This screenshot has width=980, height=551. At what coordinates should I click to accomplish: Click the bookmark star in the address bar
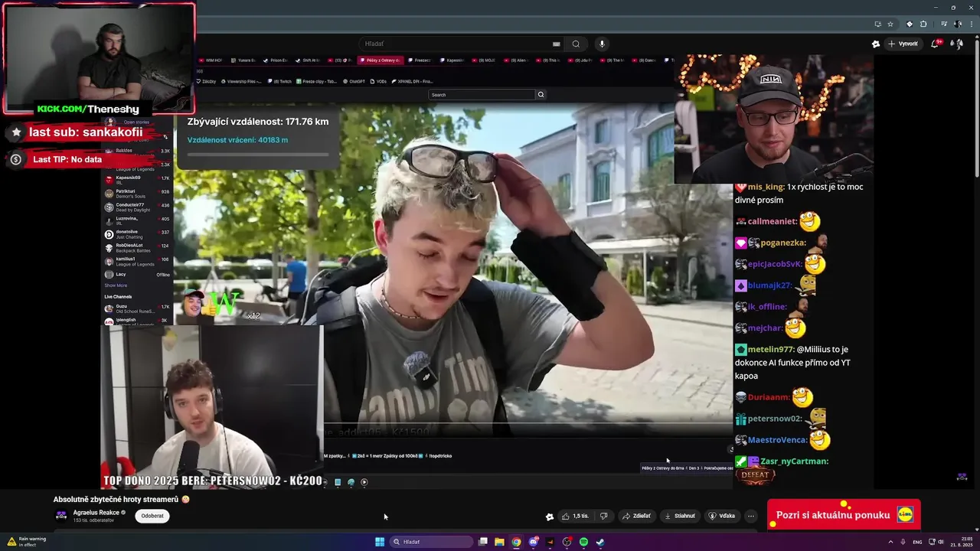click(890, 24)
